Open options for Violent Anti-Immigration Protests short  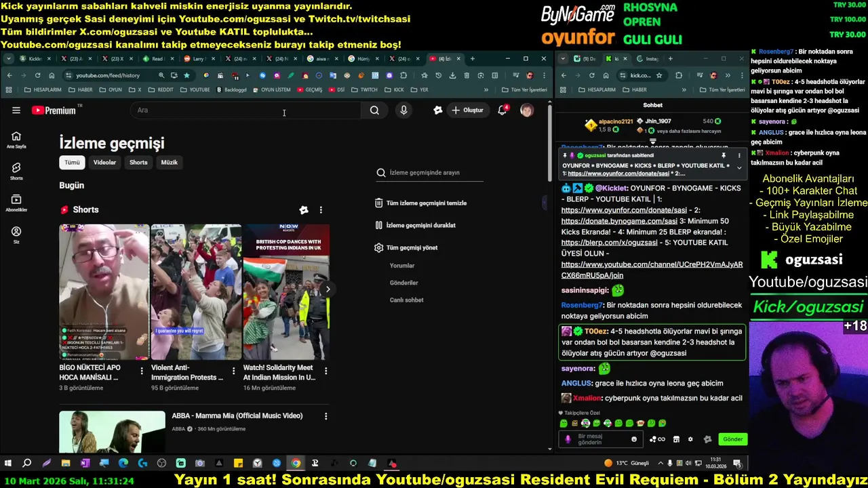(x=234, y=371)
